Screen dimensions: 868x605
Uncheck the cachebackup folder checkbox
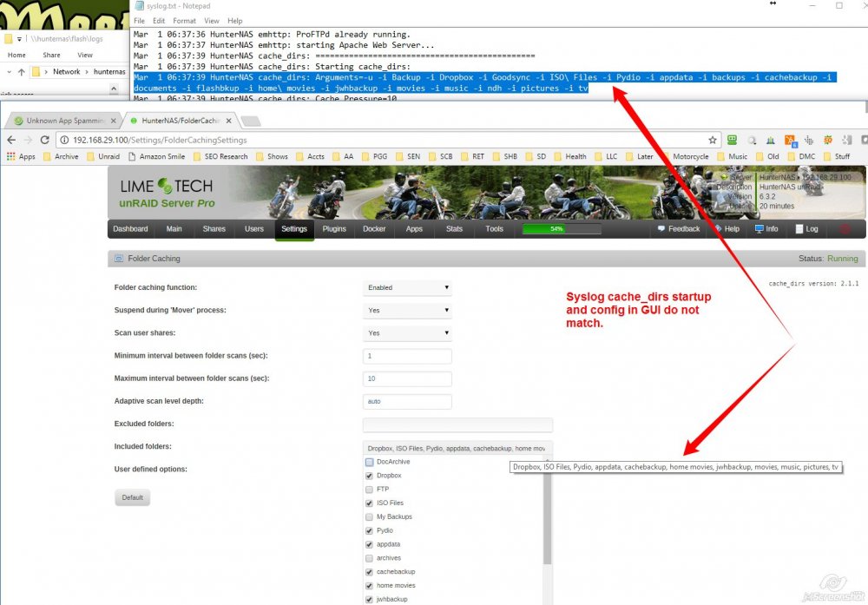pos(369,572)
